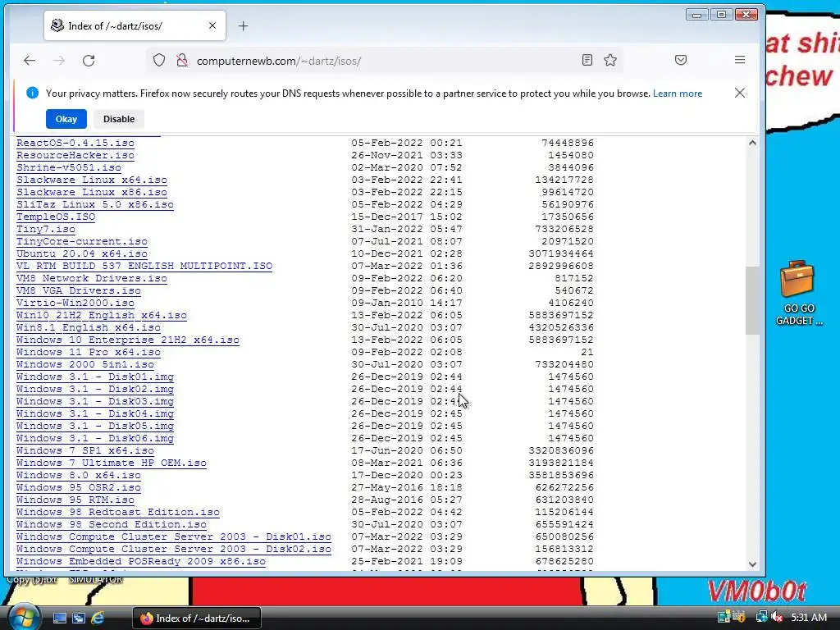Dismiss the DNS privacy notification
The image size is (840, 630).
click(x=740, y=93)
